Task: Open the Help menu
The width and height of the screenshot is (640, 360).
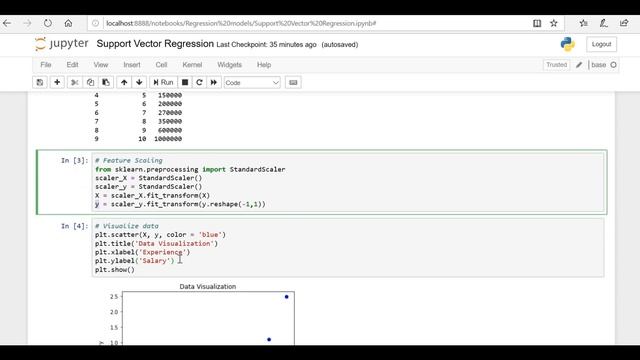Action: tap(264, 65)
